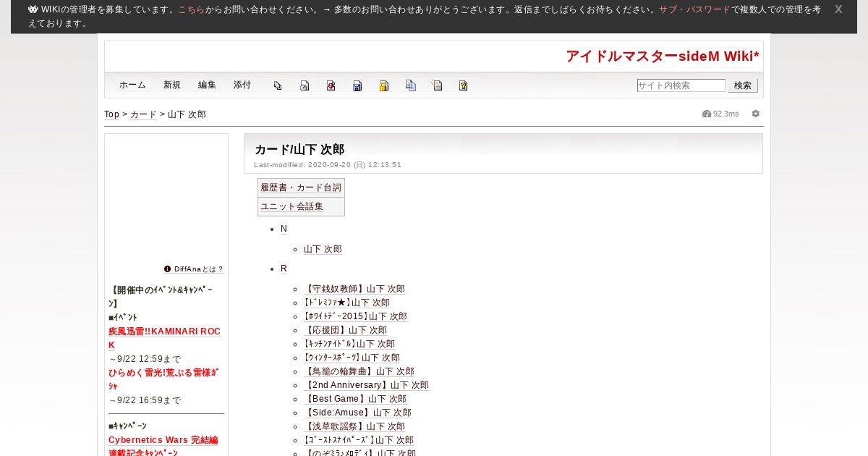The image size is (868, 456).
Task: Click the Last-modified timestamp text
Action: (328, 165)
